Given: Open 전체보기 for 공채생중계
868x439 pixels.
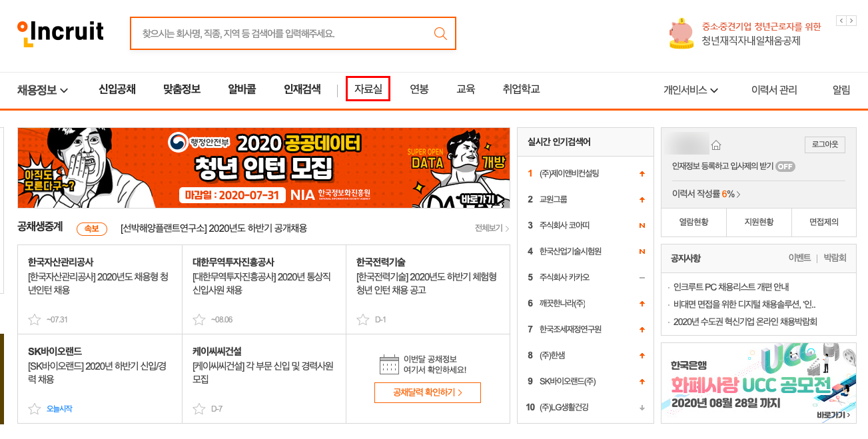Looking at the screenshot, I should [492, 228].
